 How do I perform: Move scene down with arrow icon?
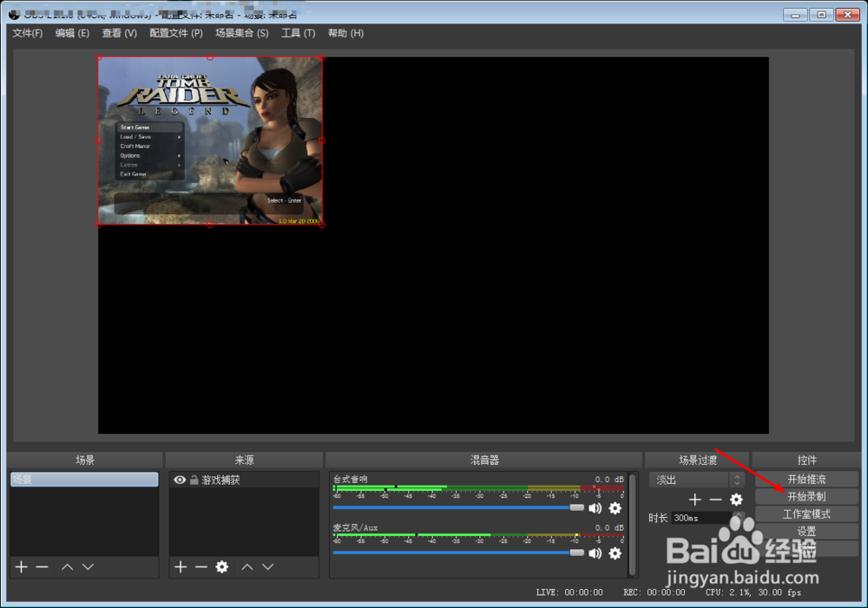pos(88,567)
